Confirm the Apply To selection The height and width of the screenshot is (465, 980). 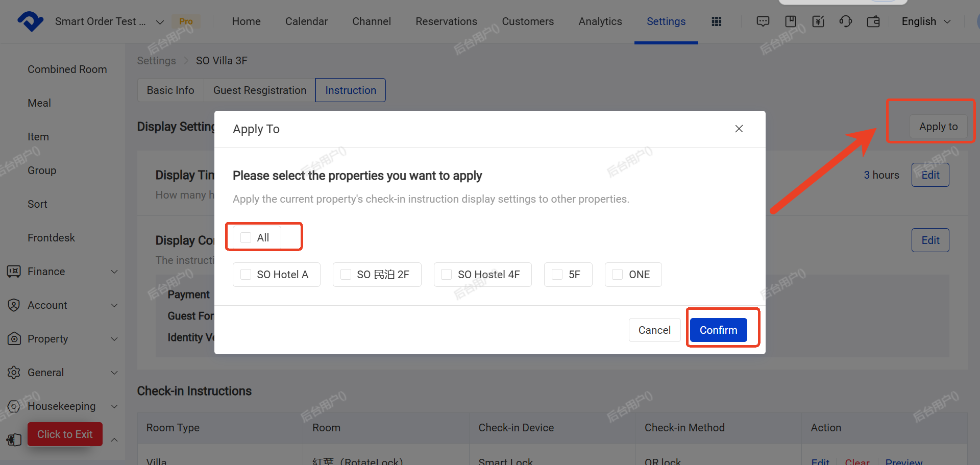pos(718,330)
